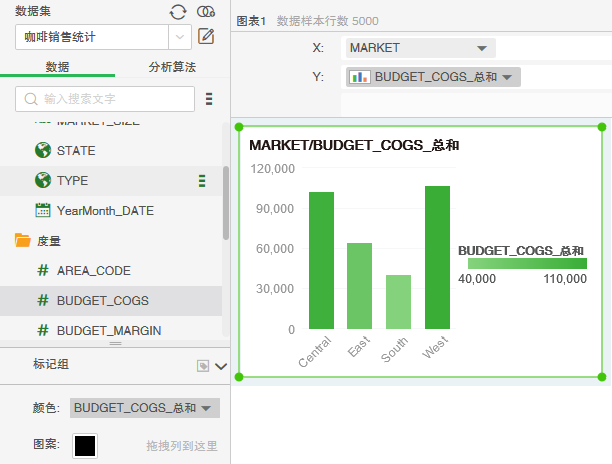
Task: Click the refresh dataset icon
Action: (x=179, y=12)
